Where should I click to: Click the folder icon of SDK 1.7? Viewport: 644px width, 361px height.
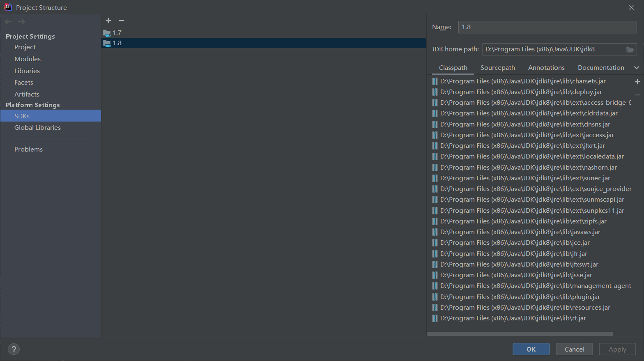coord(107,33)
